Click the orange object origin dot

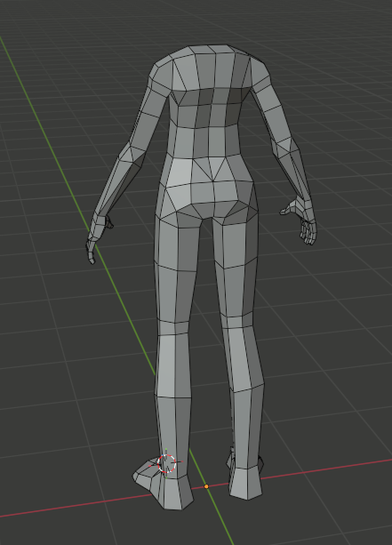point(206,486)
